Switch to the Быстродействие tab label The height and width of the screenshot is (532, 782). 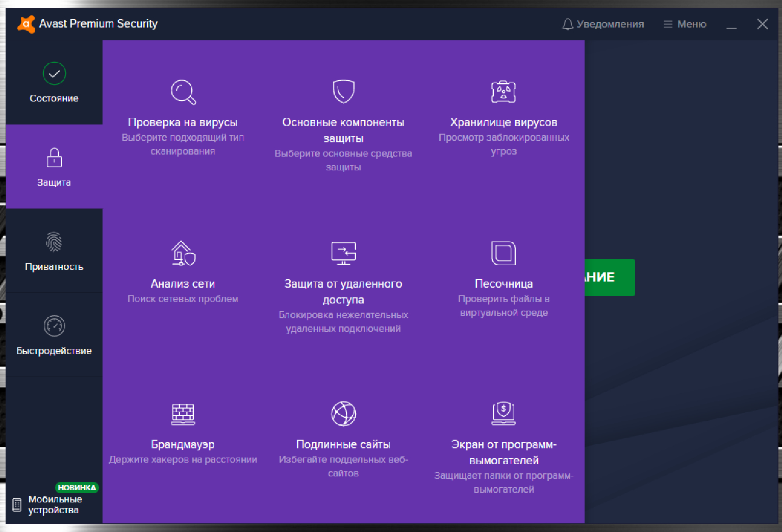tap(54, 351)
